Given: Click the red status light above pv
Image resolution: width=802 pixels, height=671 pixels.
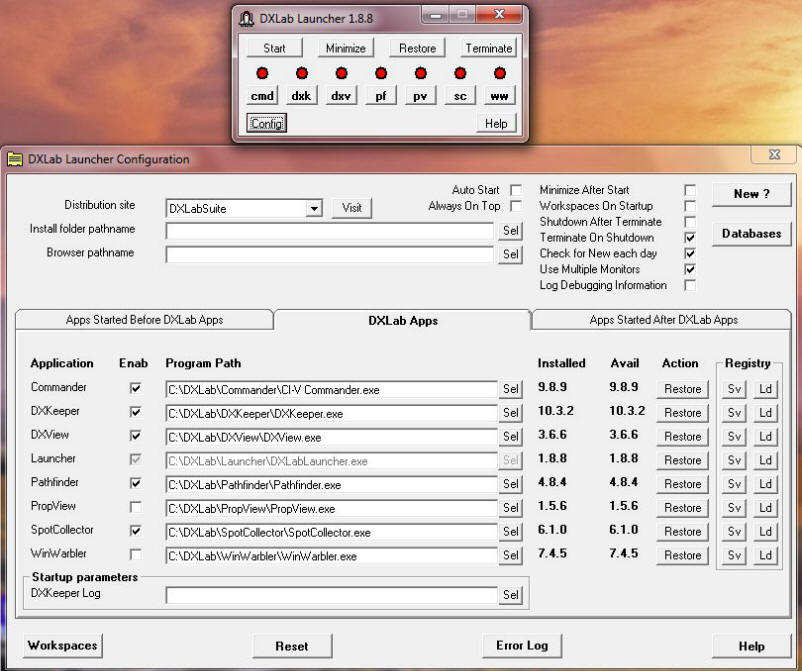Looking at the screenshot, I should pos(420,73).
